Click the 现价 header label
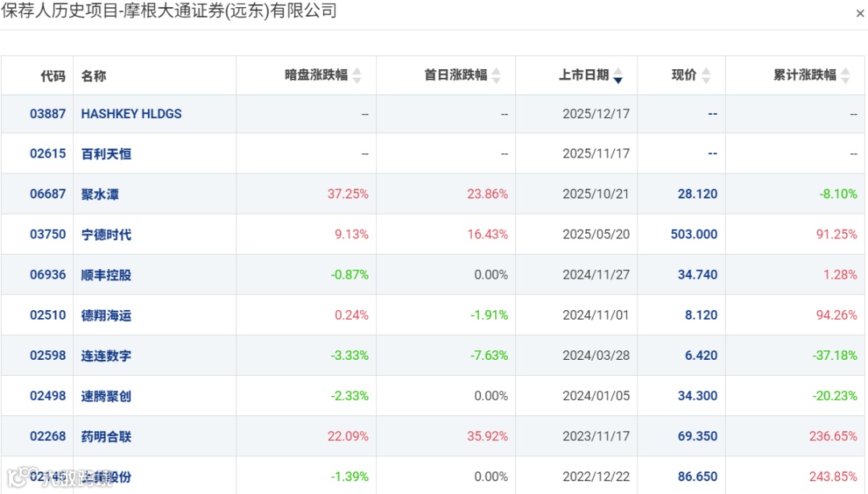 pyautogui.click(x=684, y=75)
